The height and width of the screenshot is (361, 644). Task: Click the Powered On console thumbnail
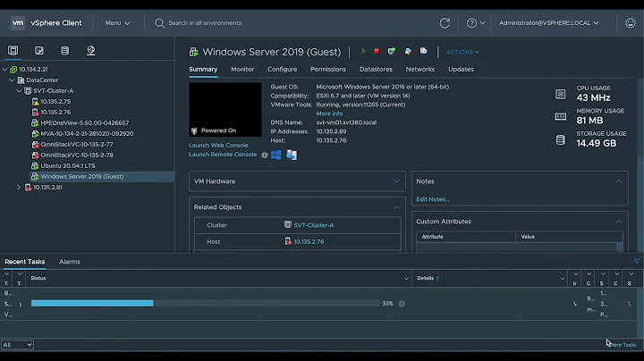pyautogui.click(x=225, y=110)
